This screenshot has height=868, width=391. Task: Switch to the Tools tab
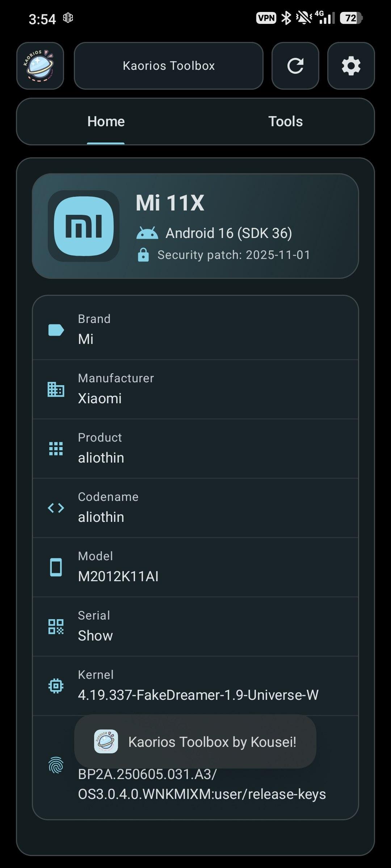[285, 122]
